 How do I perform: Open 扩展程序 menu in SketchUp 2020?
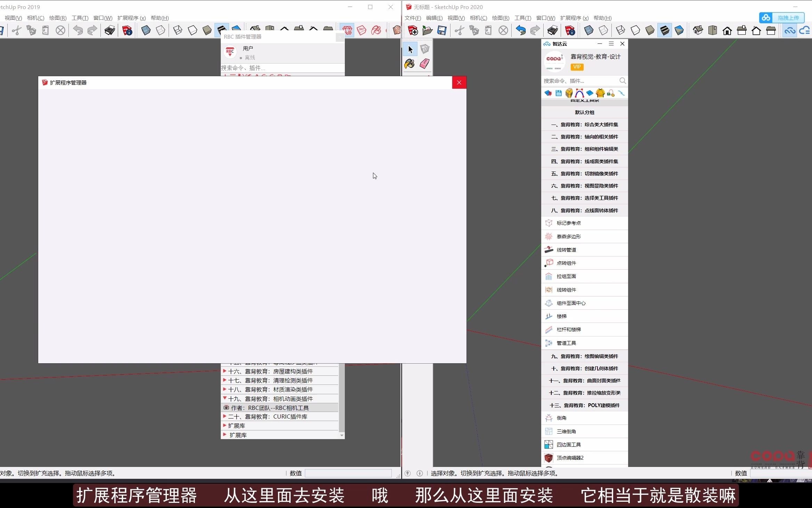click(x=574, y=18)
